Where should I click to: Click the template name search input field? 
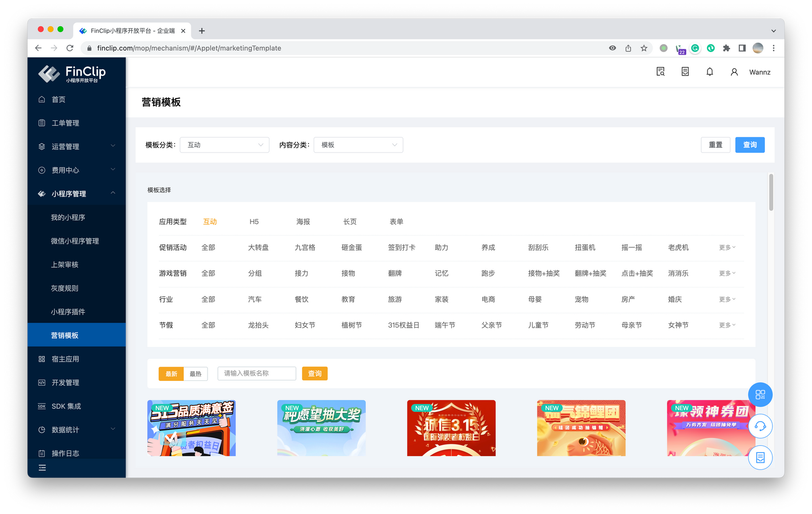(x=256, y=373)
